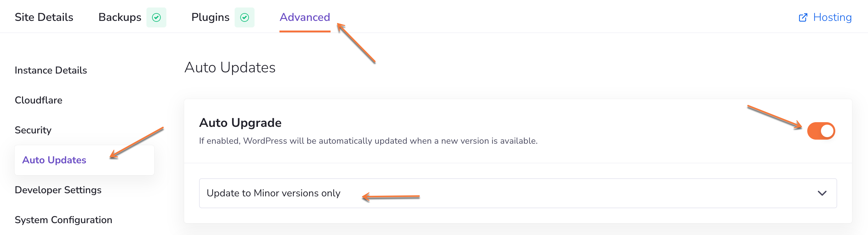Click the Auto Upgrade card title

point(240,123)
